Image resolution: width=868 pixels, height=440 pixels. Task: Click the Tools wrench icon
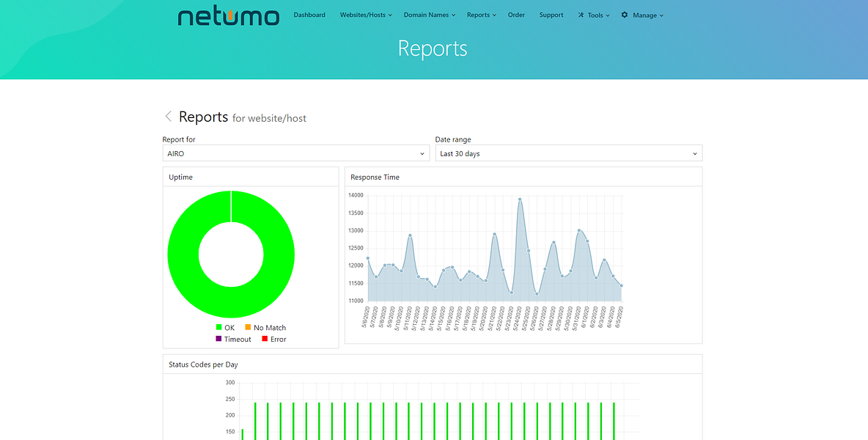[x=581, y=15]
